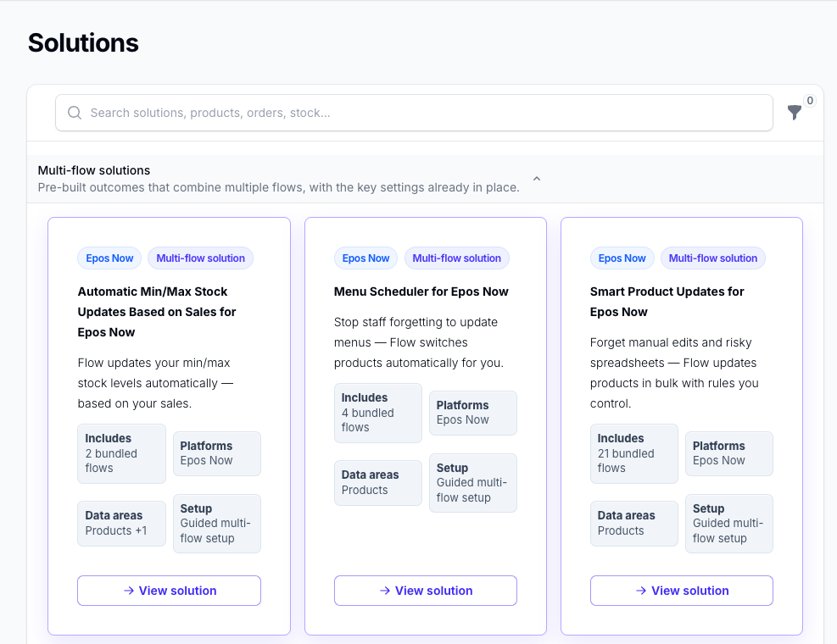837x644 pixels.
Task: Click Setup box on Menu Scheduler card
Action: (x=473, y=483)
